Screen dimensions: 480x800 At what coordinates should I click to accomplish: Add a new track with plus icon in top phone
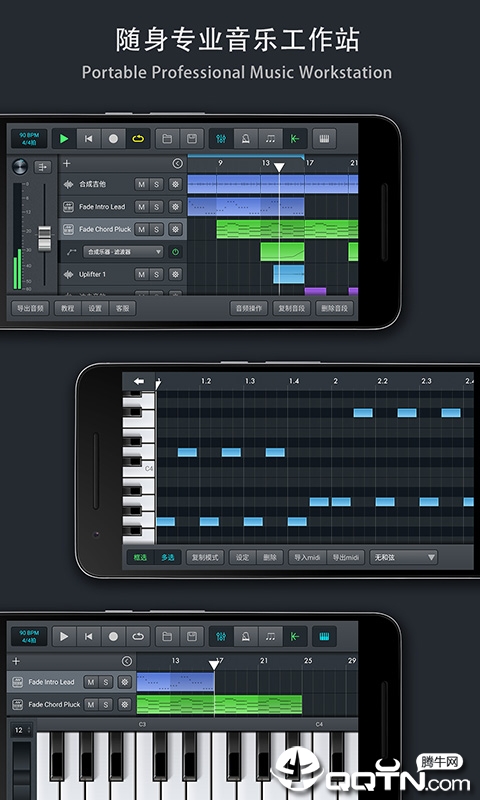coord(66,164)
